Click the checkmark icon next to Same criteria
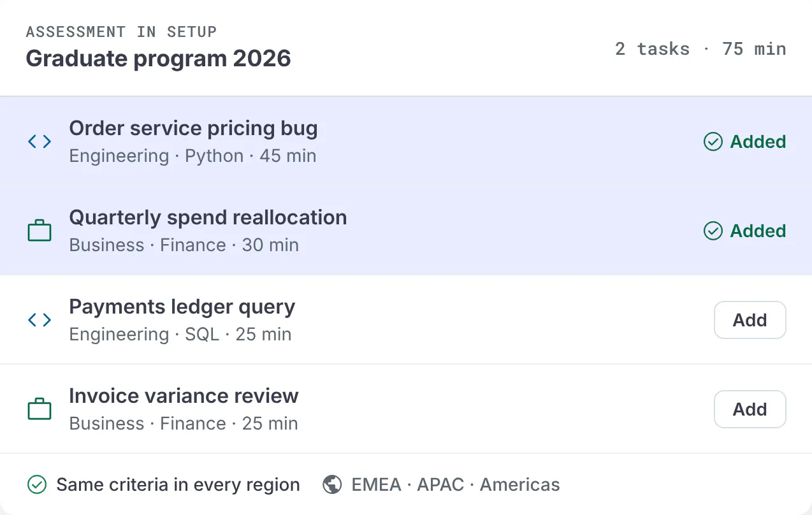Image resolution: width=812 pixels, height=515 pixels. click(37, 485)
